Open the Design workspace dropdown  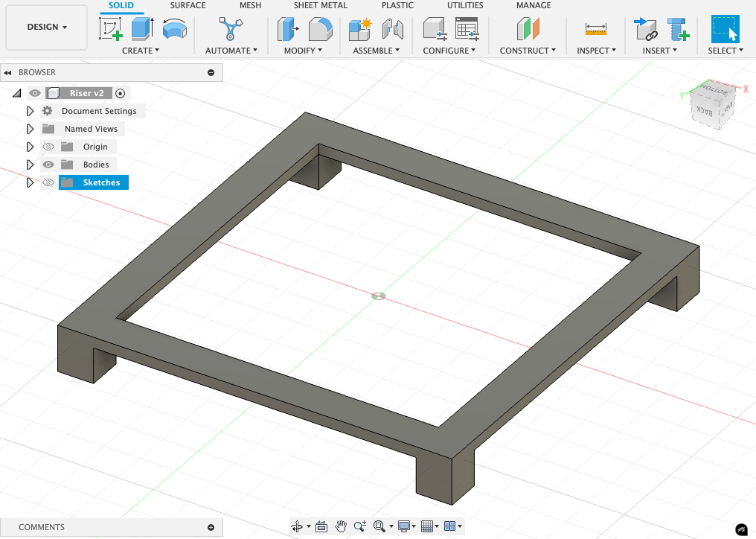pyautogui.click(x=47, y=27)
